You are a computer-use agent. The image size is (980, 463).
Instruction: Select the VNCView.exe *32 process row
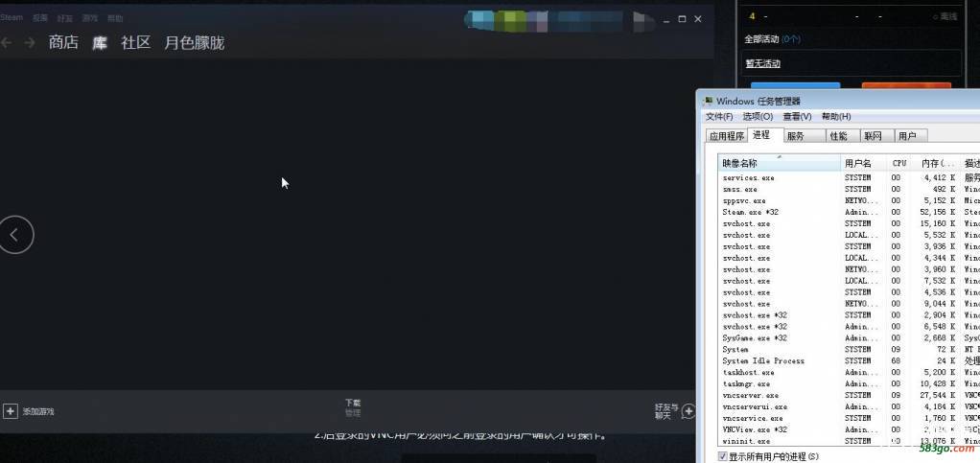[x=849, y=429]
